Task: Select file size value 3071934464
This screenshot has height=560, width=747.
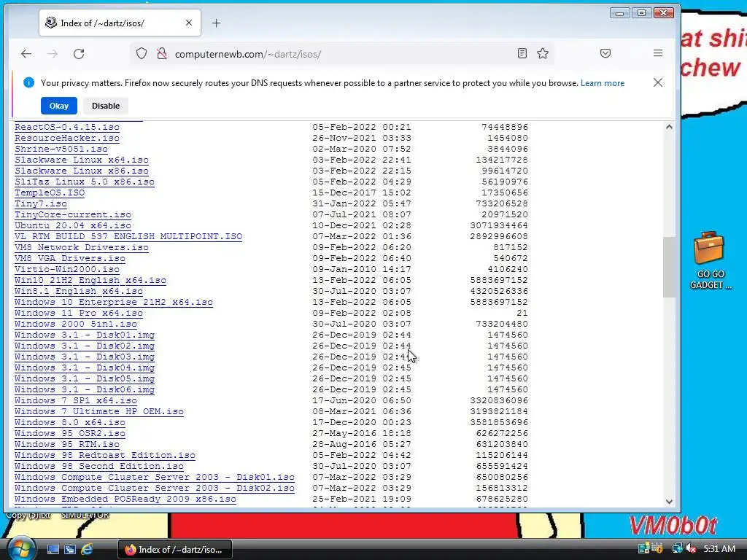Action: click(499, 226)
